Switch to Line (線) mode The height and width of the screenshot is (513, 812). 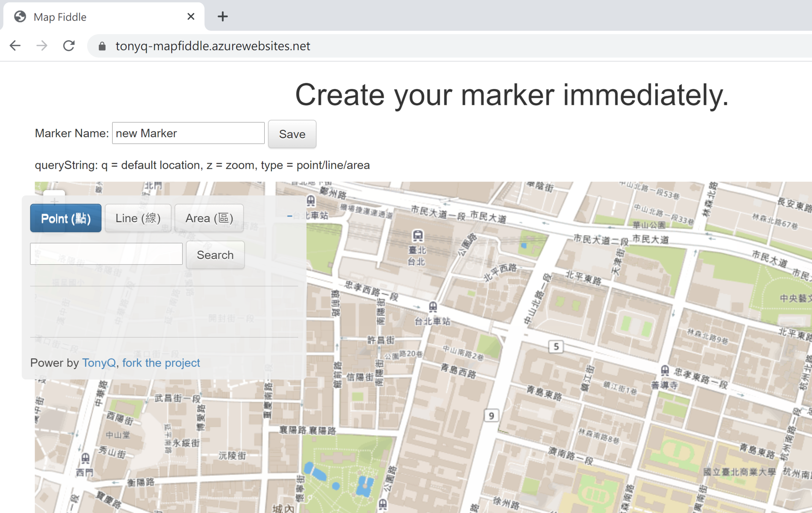138,218
